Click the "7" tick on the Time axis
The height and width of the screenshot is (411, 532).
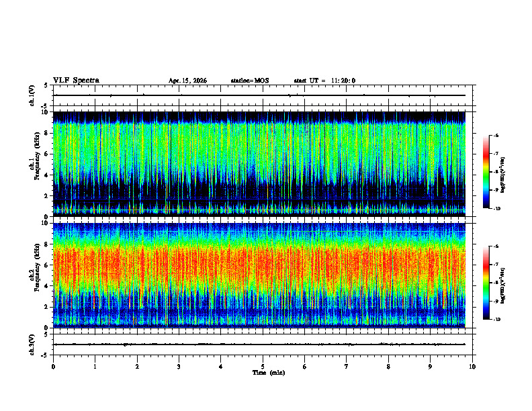pos(347,367)
